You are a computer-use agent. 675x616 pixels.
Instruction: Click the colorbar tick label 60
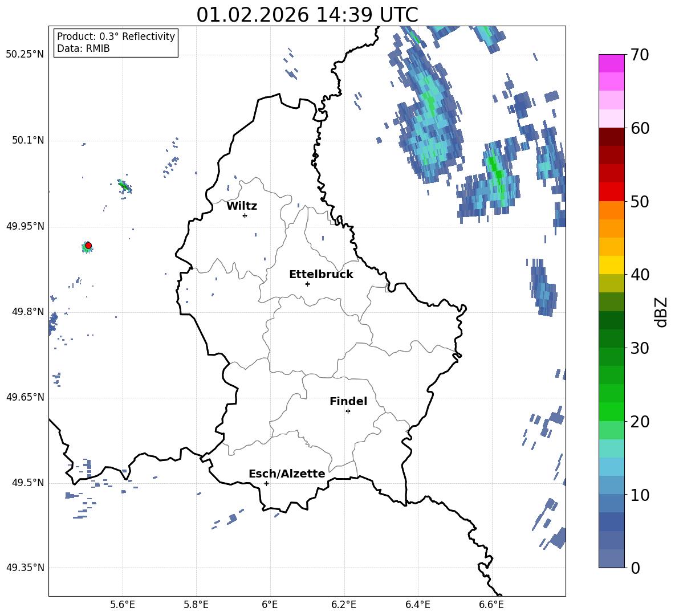(x=640, y=128)
